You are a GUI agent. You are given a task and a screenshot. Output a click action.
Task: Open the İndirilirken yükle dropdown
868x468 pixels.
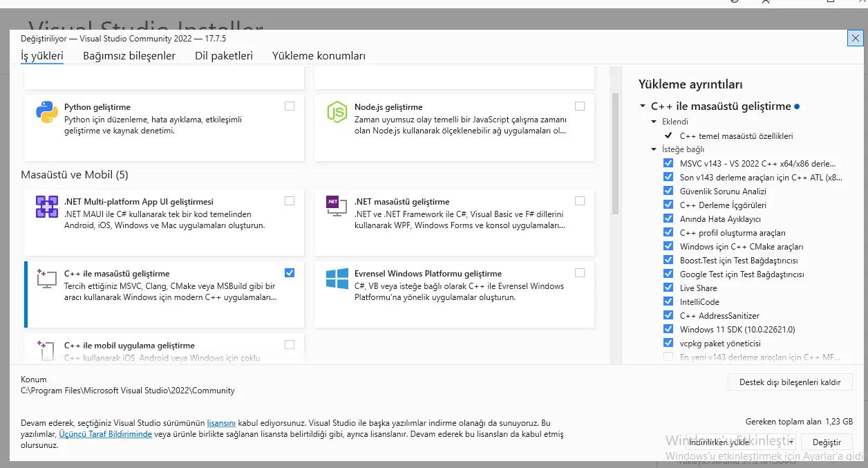[x=792, y=442]
